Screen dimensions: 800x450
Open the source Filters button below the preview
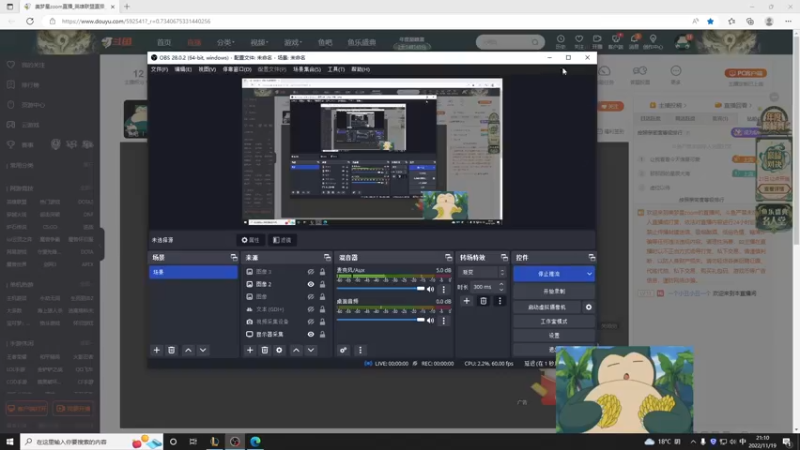(282, 240)
